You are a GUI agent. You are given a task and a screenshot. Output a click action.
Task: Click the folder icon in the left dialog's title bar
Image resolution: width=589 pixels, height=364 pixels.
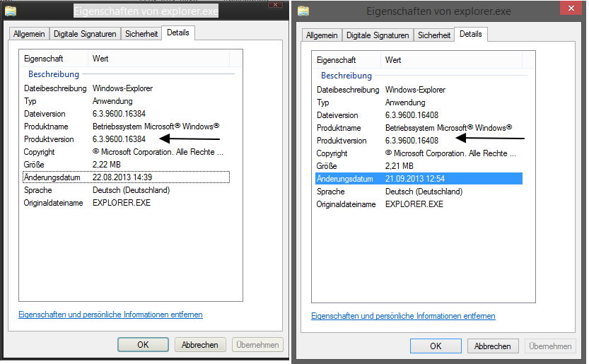[x=11, y=11]
